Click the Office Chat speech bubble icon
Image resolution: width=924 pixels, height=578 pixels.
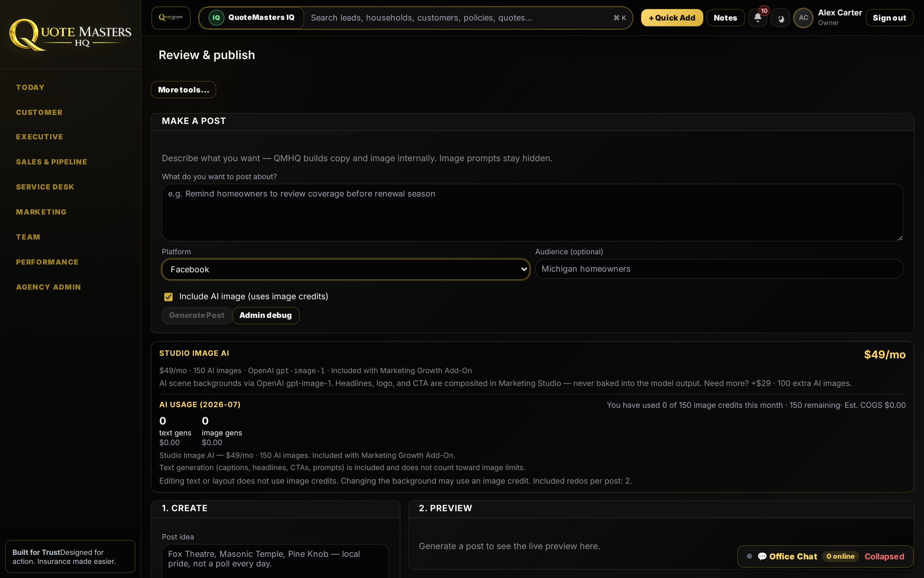[762, 556]
